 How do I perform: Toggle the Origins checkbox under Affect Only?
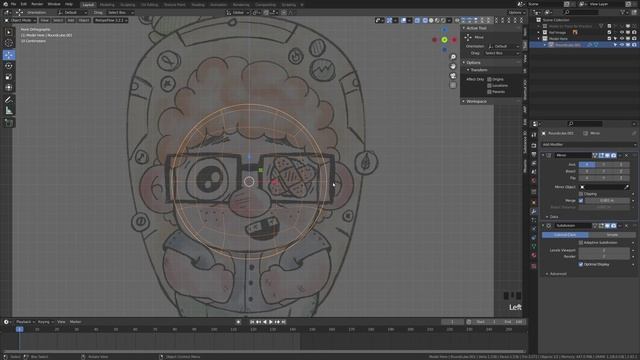489,79
